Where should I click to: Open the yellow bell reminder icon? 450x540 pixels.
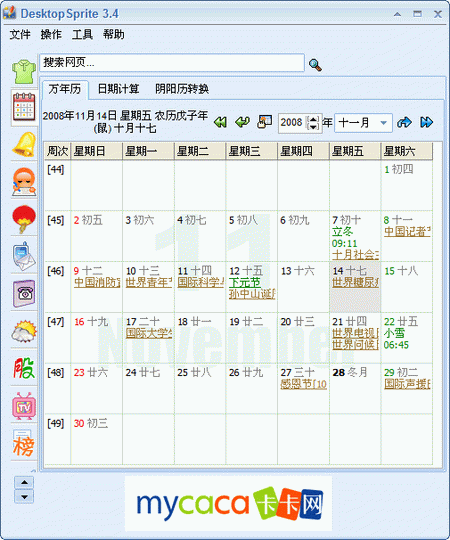(24, 144)
